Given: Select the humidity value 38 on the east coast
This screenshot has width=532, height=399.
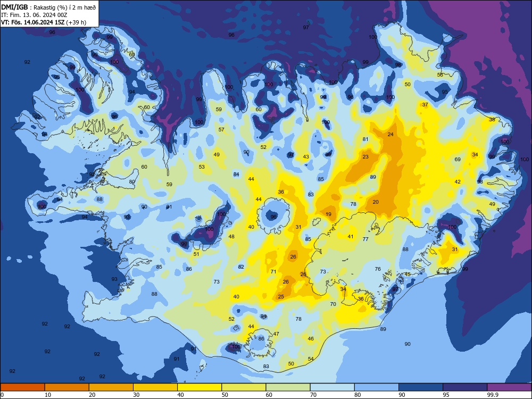Looking at the screenshot, I should point(492,119).
